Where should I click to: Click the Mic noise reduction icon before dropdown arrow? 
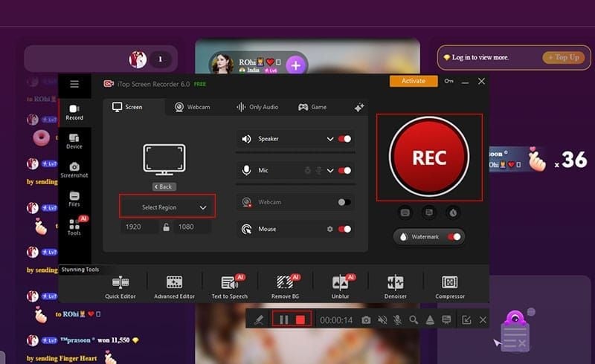319,171
